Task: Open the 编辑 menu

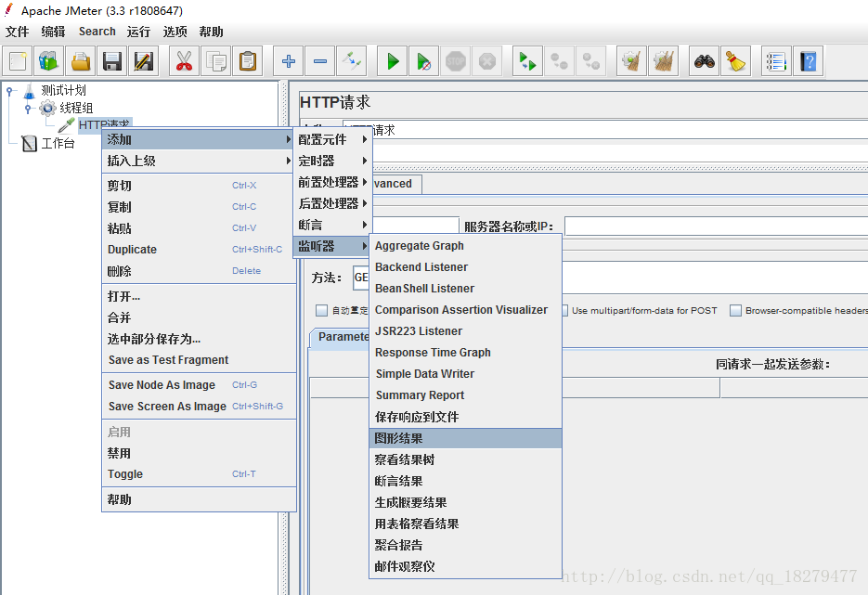Action: click(x=53, y=32)
